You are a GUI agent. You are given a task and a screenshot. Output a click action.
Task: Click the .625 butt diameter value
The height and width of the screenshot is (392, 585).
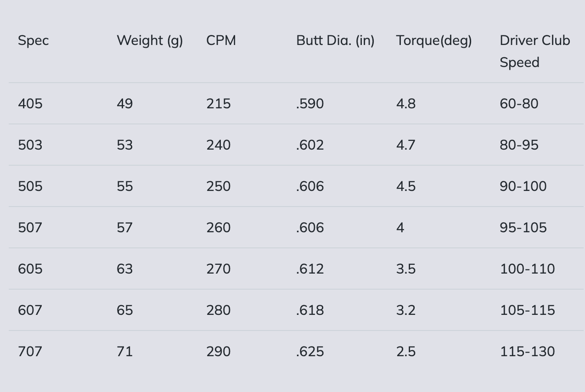tap(310, 352)
